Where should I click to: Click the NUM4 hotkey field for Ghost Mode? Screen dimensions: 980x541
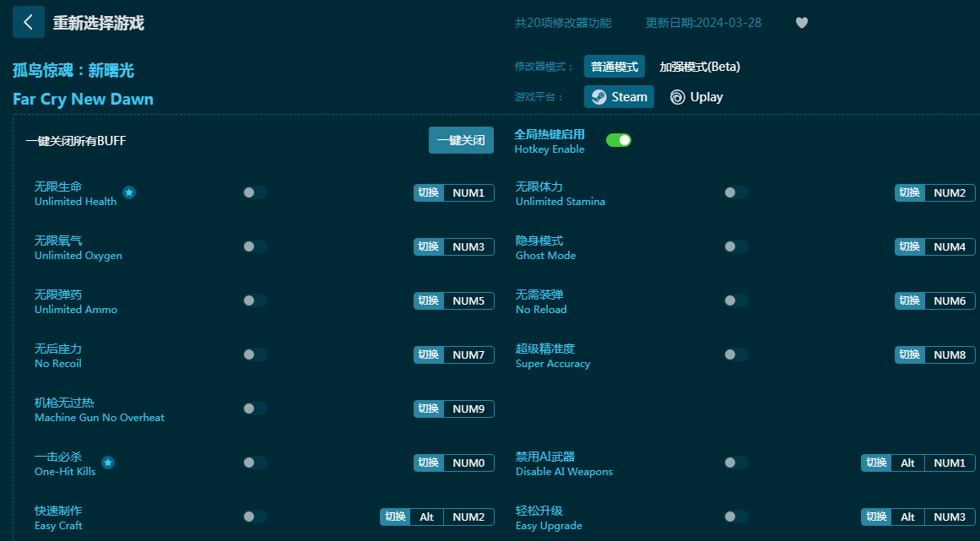(950, 246)
